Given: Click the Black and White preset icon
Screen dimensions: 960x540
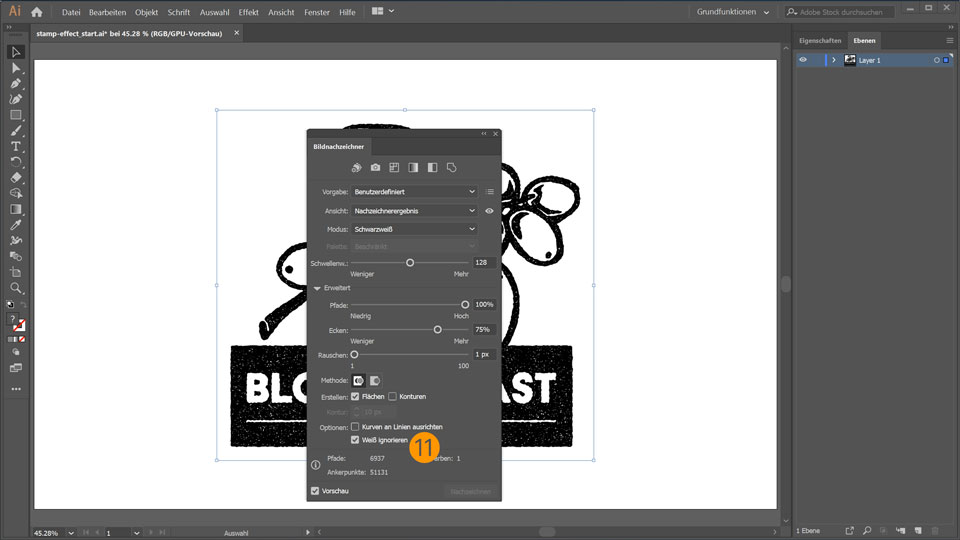Looking at the screenshot, I should click(x=432, y=168).
